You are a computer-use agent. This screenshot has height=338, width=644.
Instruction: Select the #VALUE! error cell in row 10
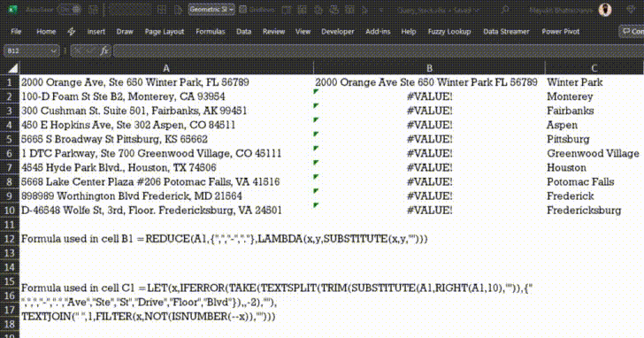(x=429, y=211)
